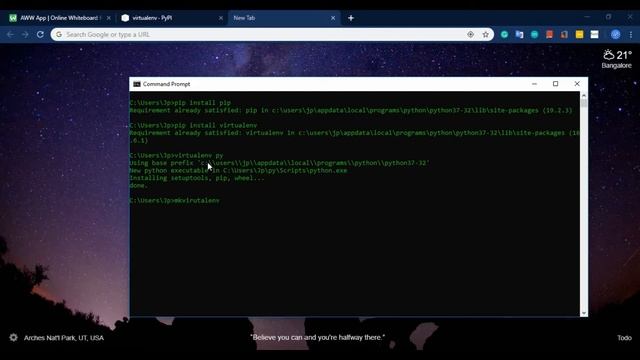Open the blue translate extension icon
640x360 pixels.
[519, 35]
